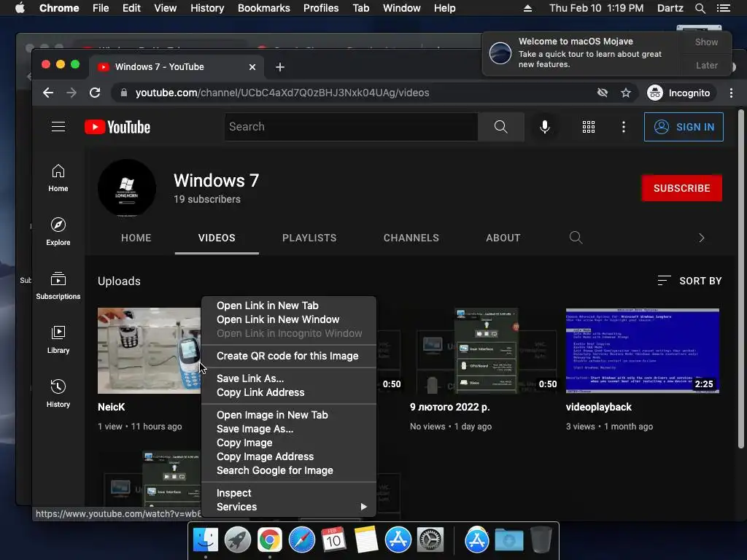Open the Incognito profile menu

679,93
